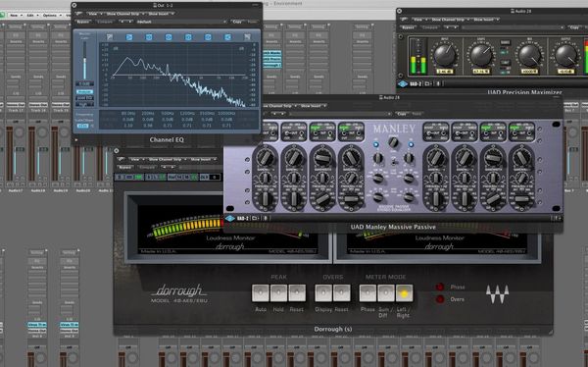Toggle the 3500Hz parametric band icon in Channel EQ
The image size is (588, 367).
point(208,37)
